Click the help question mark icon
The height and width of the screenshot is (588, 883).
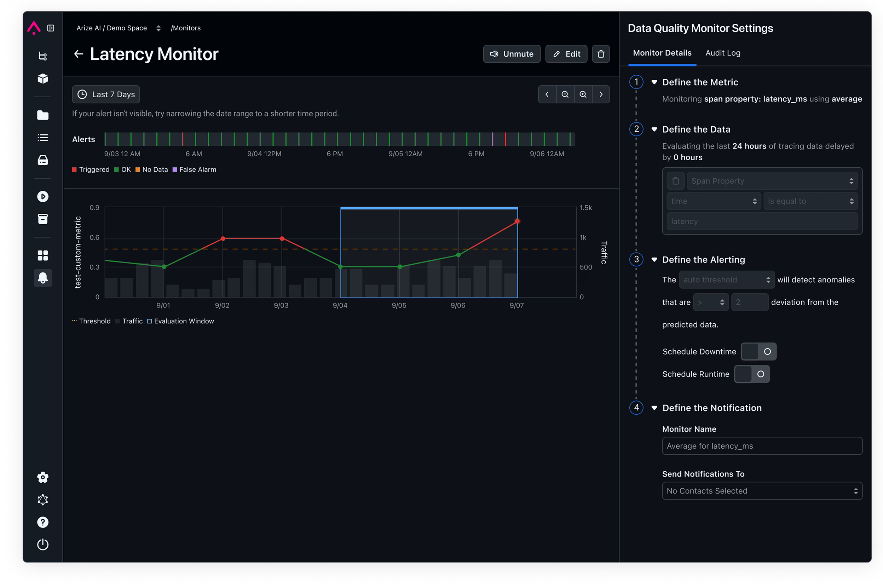(x=43, y=522)
